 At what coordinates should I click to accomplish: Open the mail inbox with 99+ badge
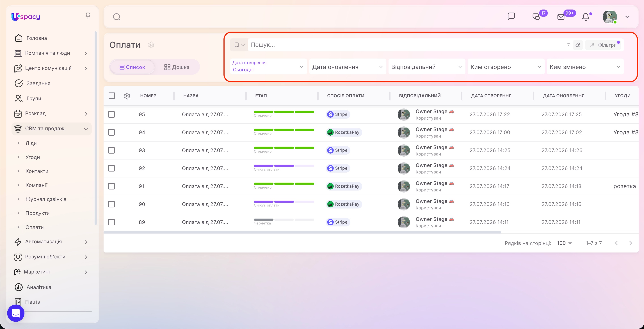pos(561,17)
